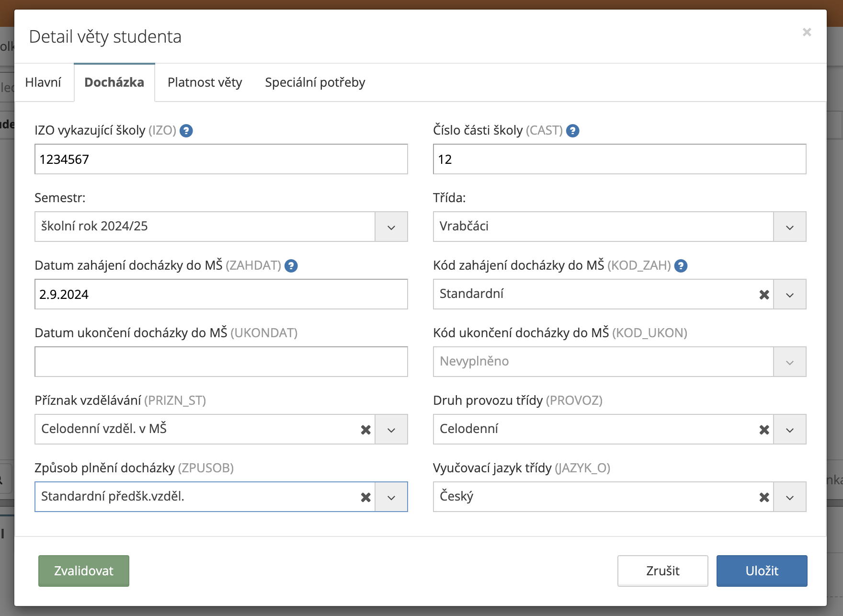
Task: Click the Zrušit button
Action: [662, 570]
